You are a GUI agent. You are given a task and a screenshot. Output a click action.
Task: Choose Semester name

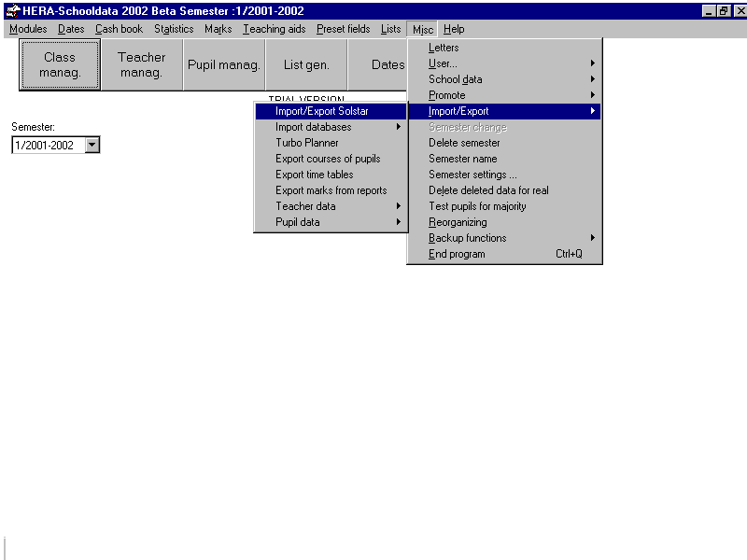[504, 159]
